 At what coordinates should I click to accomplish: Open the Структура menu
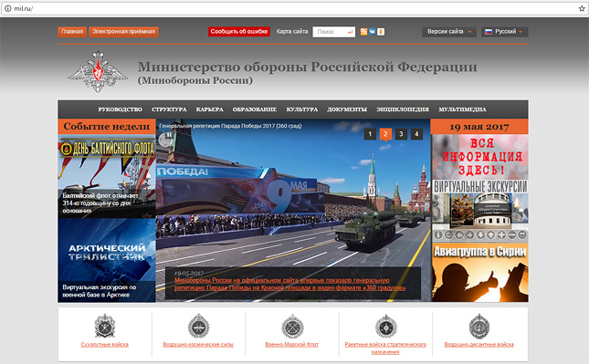click(169, 109)
